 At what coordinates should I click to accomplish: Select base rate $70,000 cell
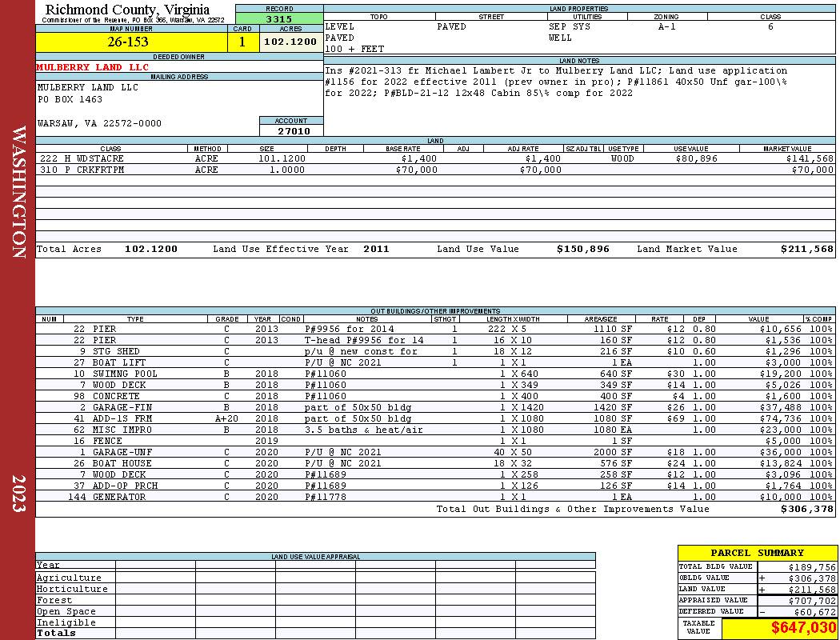click(x=416, y=170)
